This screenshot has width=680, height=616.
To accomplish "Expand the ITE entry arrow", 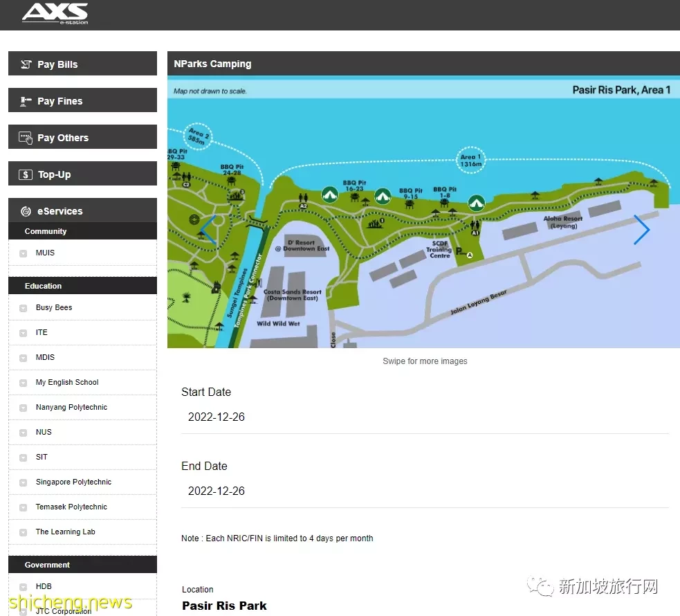I will (x=24, y=333).
